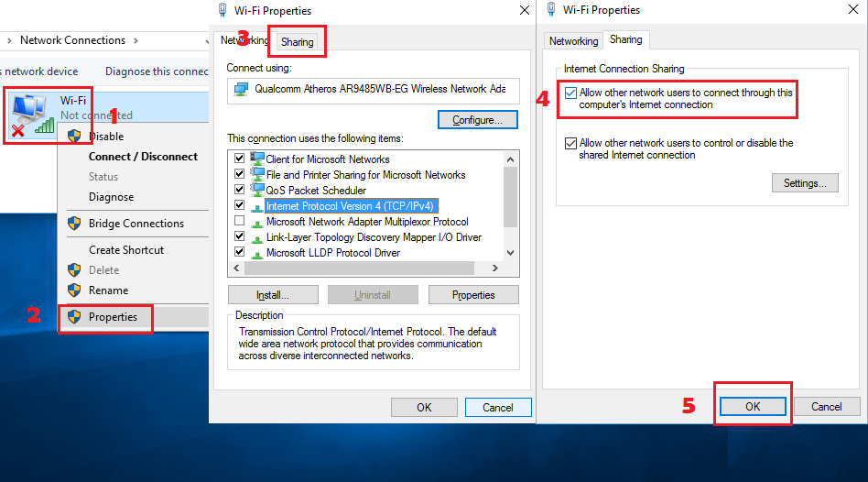Click the scroll left arrow of items list
The image size is (868, 482).
coord(236,268)
